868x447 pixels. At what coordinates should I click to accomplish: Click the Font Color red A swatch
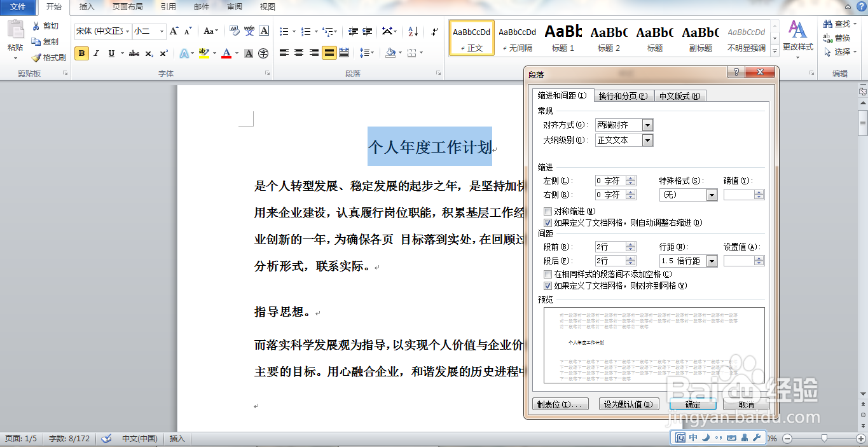(x=226, y=53)
